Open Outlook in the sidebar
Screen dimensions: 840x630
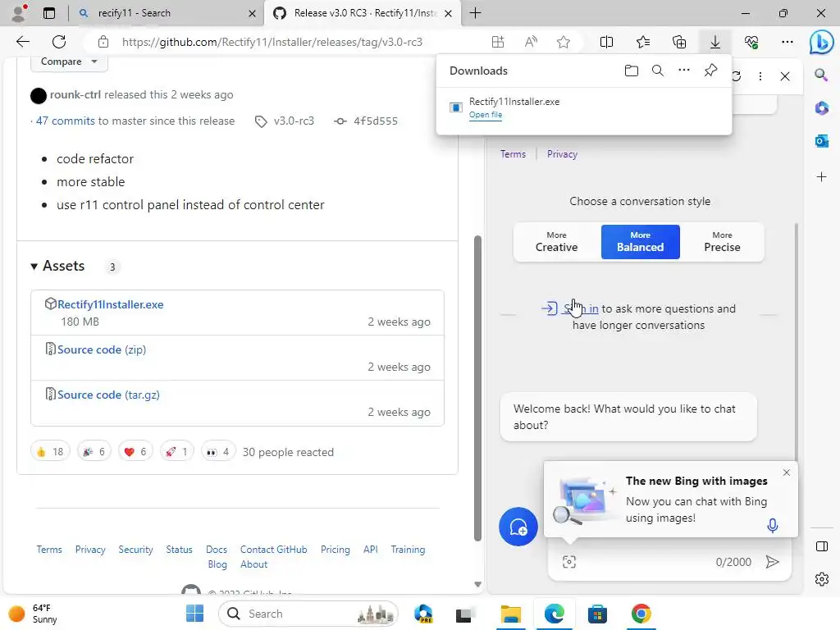tap(821, 141)
